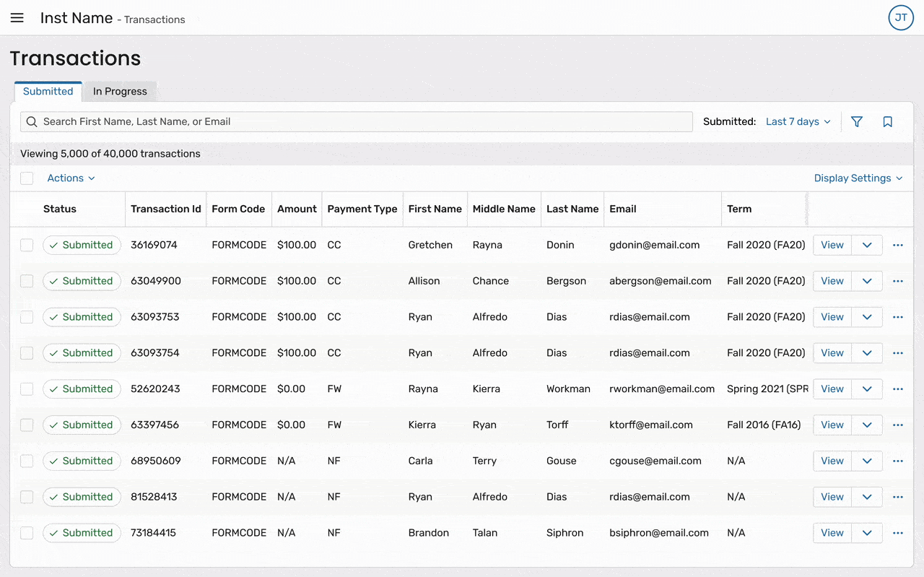Tick the select-all checkbox beside Actions
This screenshot has height=577, width=924.
27,178
